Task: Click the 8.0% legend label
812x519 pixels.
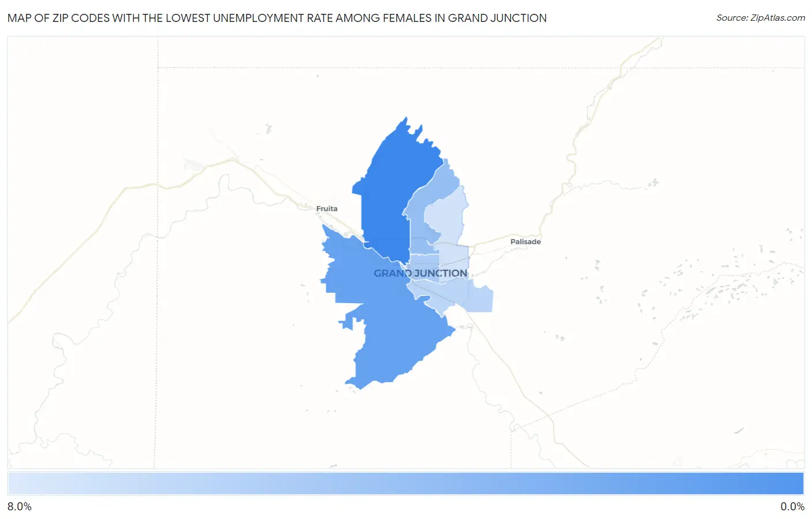Action: point(20,506)
